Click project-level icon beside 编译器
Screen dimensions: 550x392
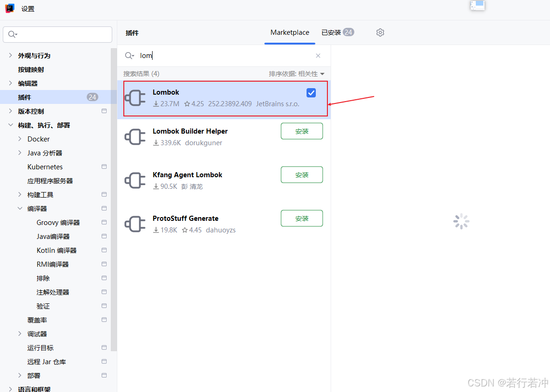104,208
